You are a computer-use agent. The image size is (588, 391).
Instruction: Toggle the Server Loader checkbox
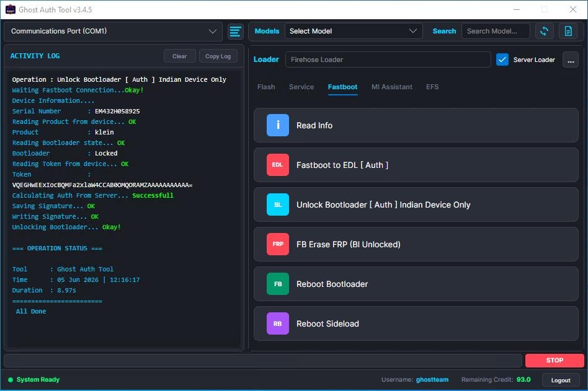(502, 59)
